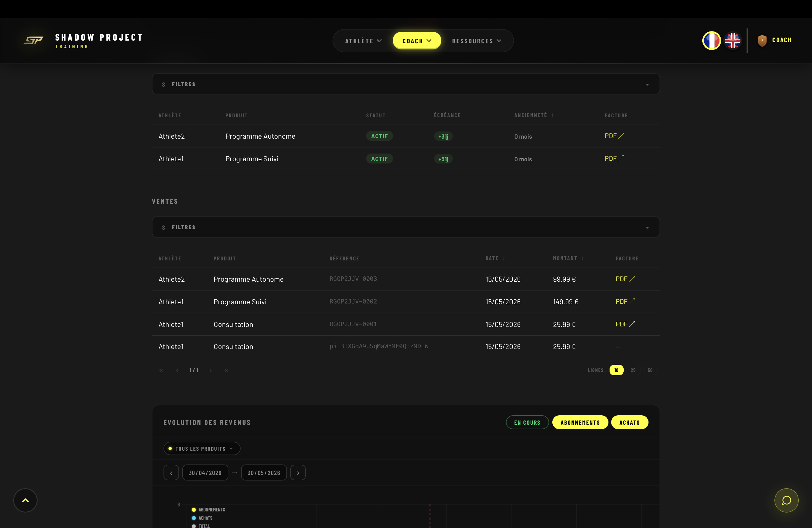
Task: Click the page indicator 1 / 1
Action: coord(194,370)
